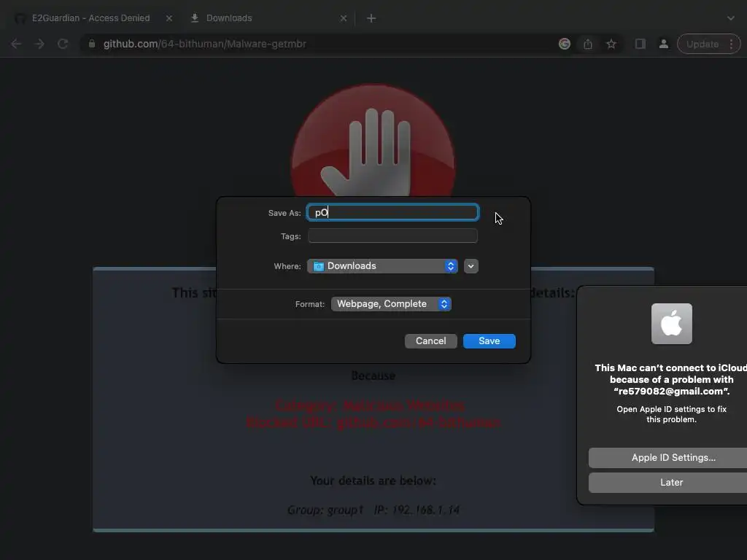
Task: Reload the page with the refresh icon
Action: click(63, 44)
